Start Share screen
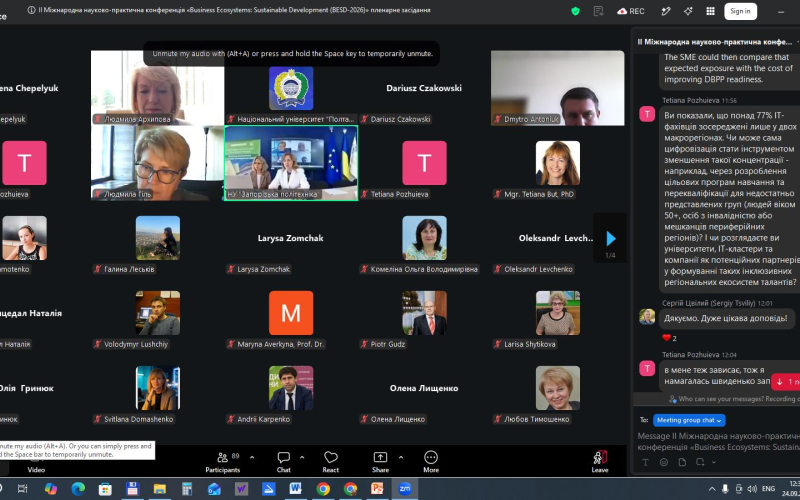This screenshot has height=500, width=800. click(x=380, y=462)
